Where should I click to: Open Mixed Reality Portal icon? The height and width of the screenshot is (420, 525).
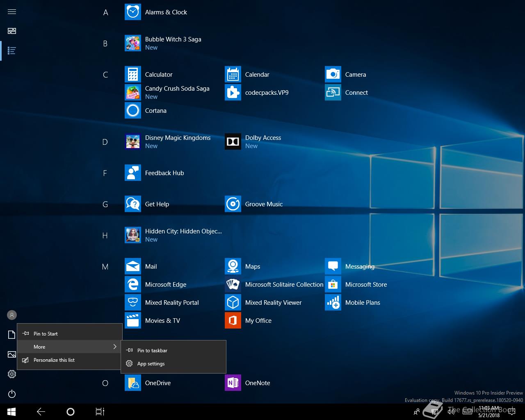point(133,302)
